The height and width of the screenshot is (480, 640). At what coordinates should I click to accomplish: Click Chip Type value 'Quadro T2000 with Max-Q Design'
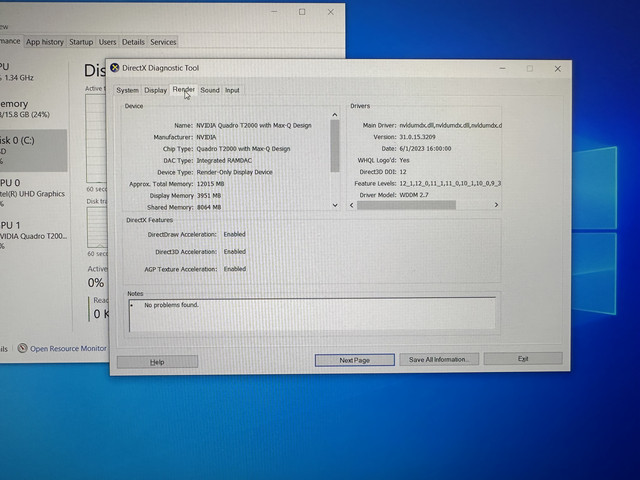click(x=243, y=149)
